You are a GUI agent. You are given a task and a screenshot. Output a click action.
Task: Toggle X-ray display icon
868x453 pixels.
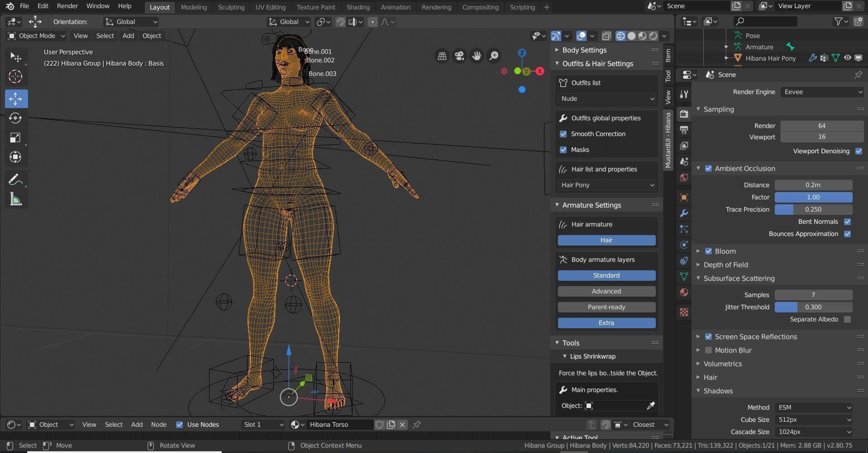point(606,36)
